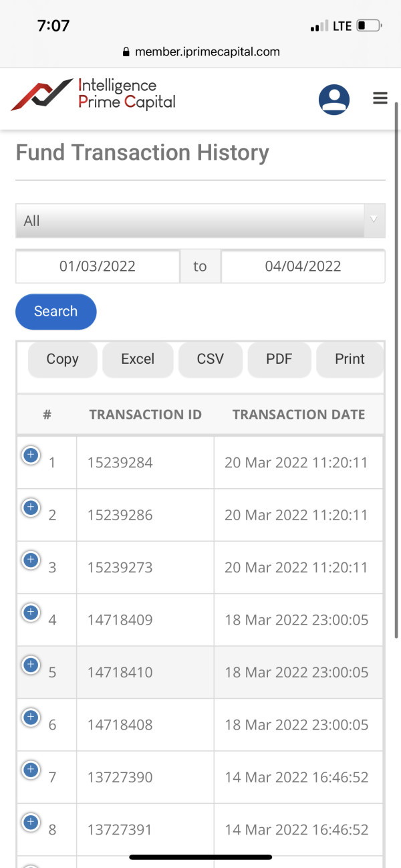The image size is (401, 868).
Task: Click the end date field 04/04/2022
Action: tap(303, 266)
